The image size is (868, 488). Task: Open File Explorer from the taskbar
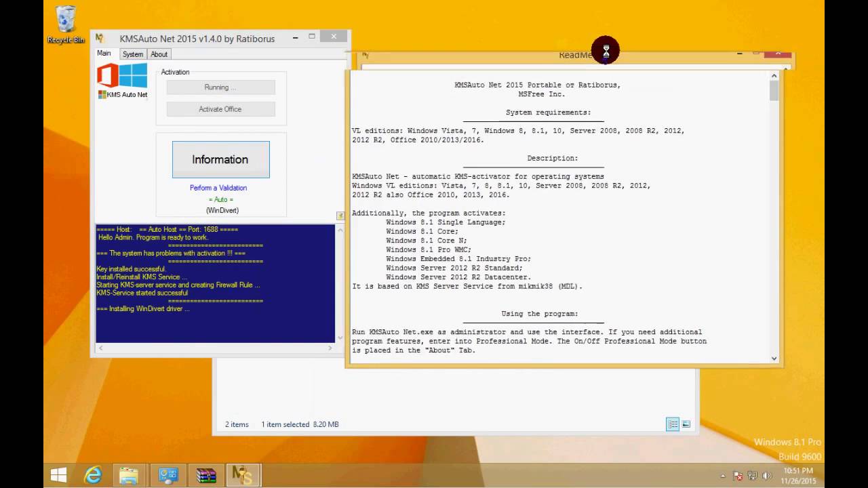(x=129, y=476)
